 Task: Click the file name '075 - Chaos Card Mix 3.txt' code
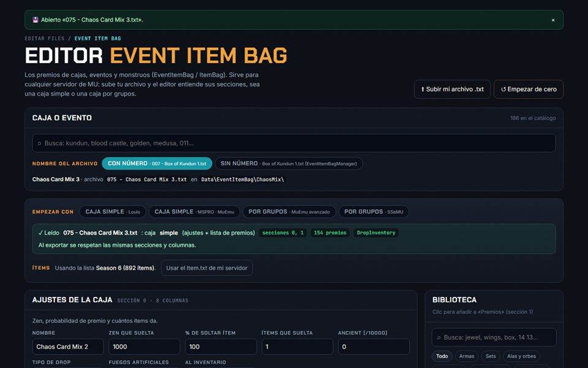click(147, 180)
